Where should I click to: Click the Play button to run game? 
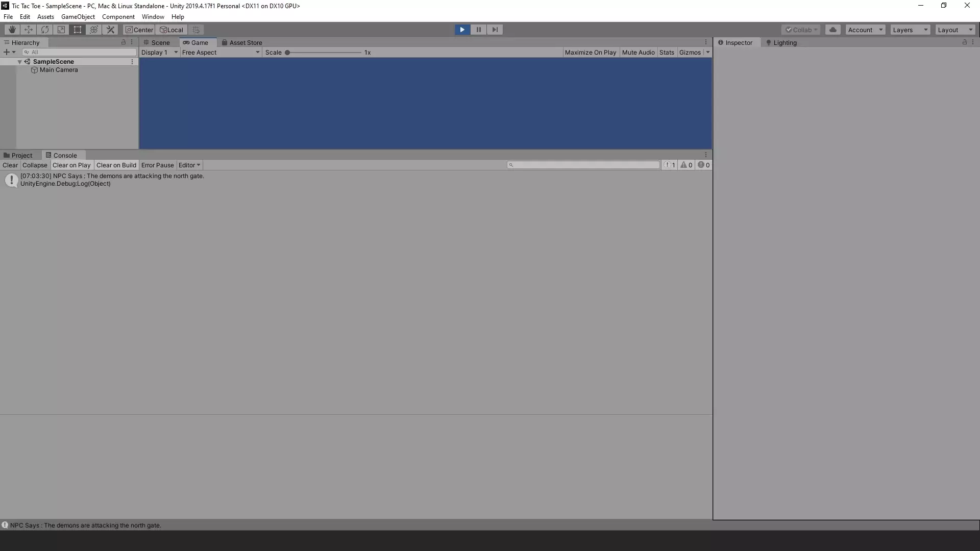tap(462, 30)
